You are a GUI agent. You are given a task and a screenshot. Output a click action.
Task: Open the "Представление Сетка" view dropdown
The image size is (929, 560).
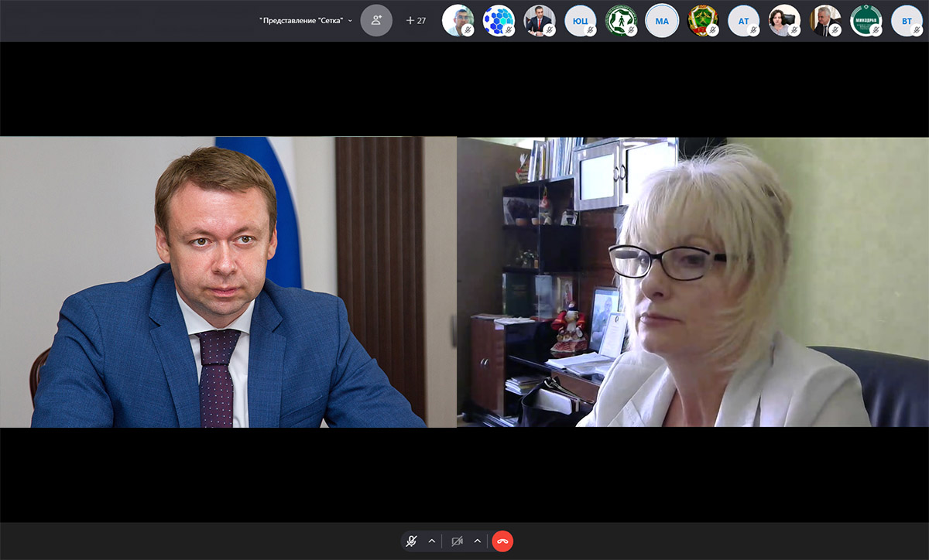tap(306, 21)
